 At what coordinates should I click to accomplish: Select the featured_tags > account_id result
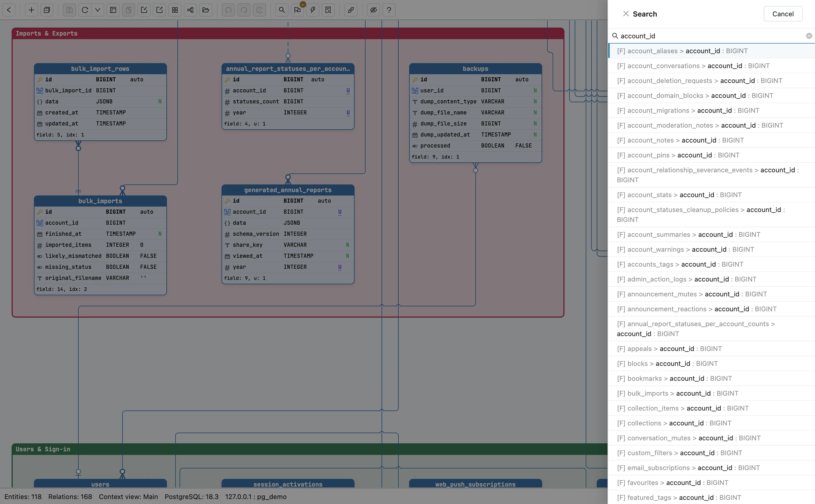(711, 498)
